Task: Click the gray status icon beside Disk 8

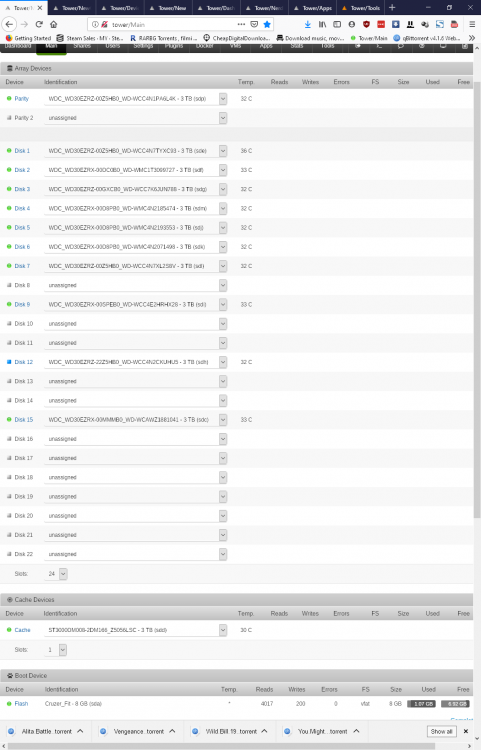Action: pyautogui.click(x=9, y=285)
